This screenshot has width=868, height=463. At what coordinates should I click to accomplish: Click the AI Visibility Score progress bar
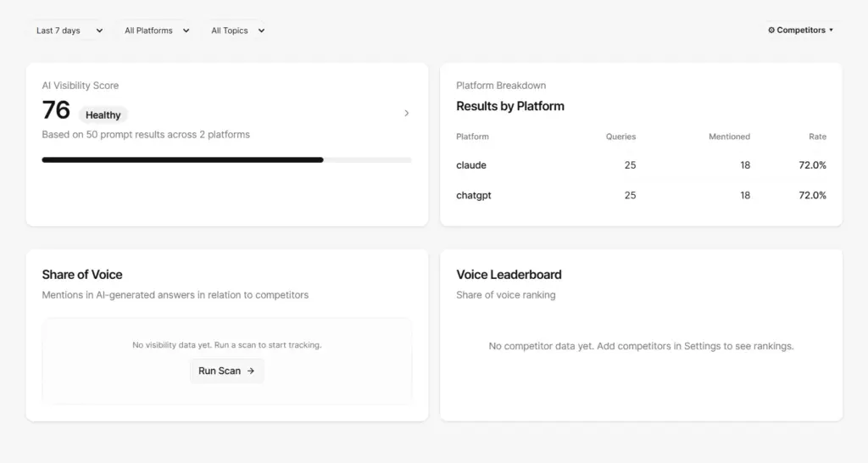(226, 160)
